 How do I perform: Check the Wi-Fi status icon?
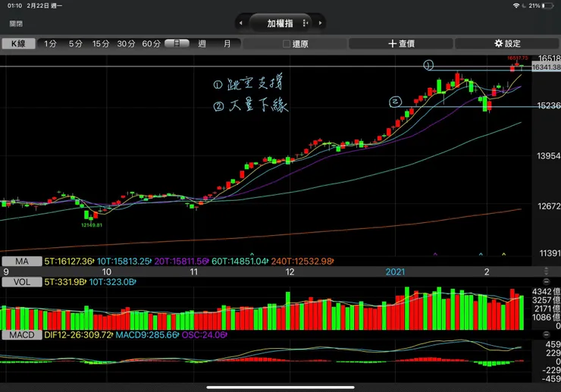[516, 6]
